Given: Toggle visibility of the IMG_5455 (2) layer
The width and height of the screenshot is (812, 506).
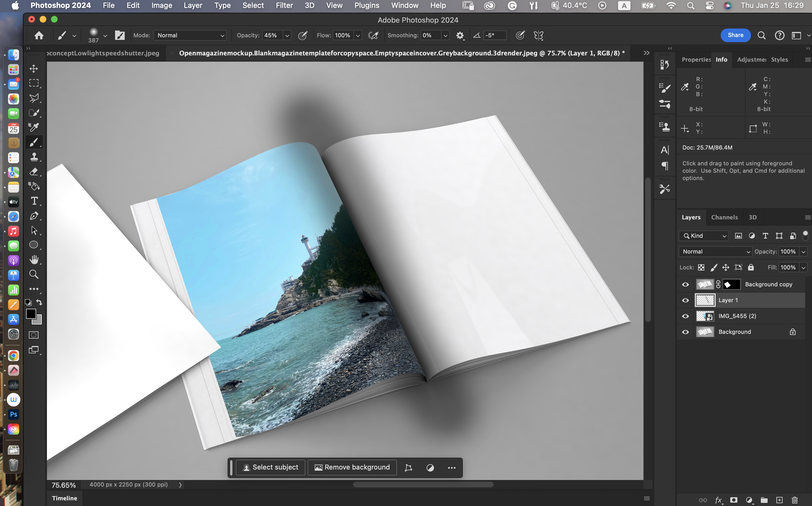Looking at the screenshot, I should click(x=685, y=316).
